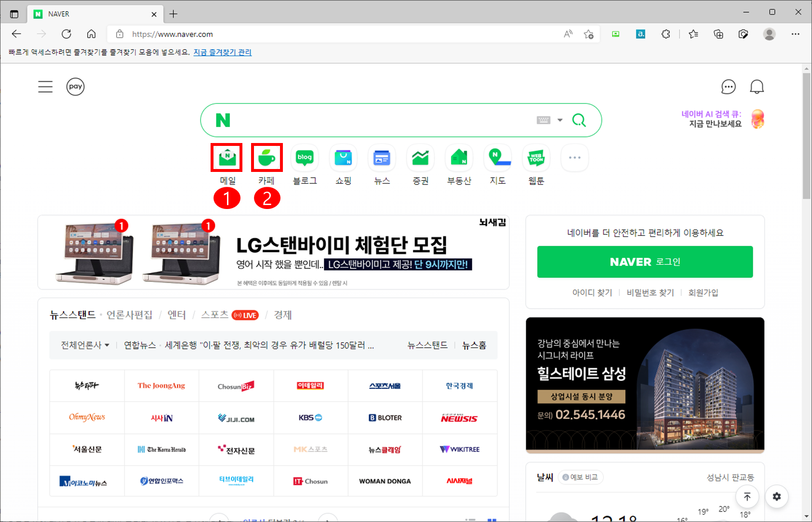The image size is (812, 522).
Task: Open the 힐스테이트 삼성 advertisement
Action: click(x=645, y=385)
